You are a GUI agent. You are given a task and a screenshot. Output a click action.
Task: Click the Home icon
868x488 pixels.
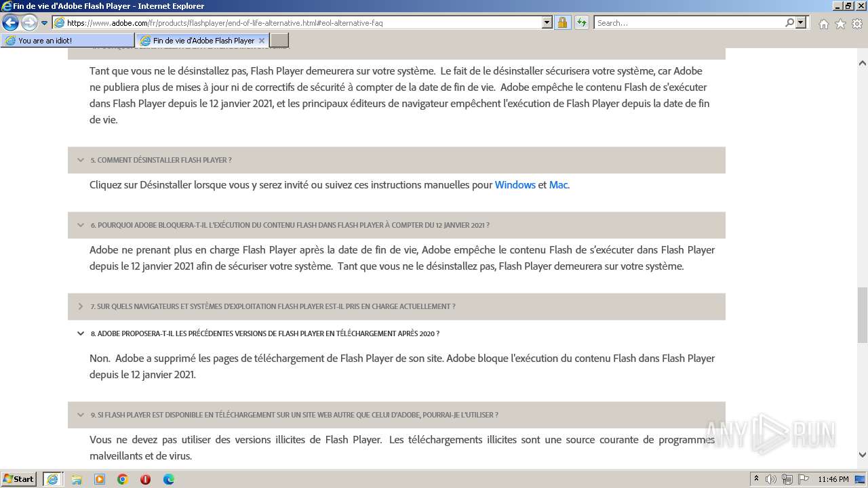(x=823, y=24)
